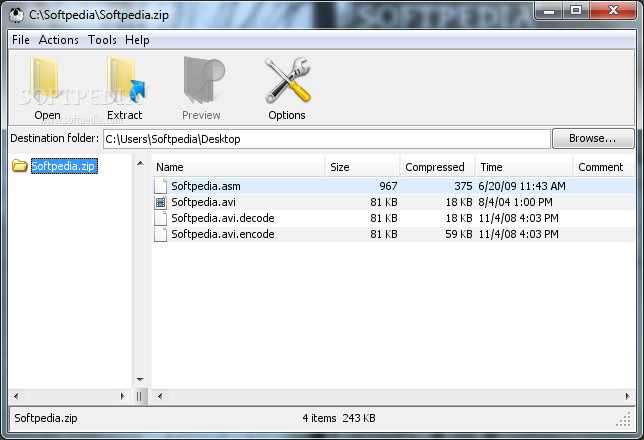Image resolution: width=644 pixels, height=440 pixels.
Task: Click the file list scroll right arrow
Action: (627, 396)
